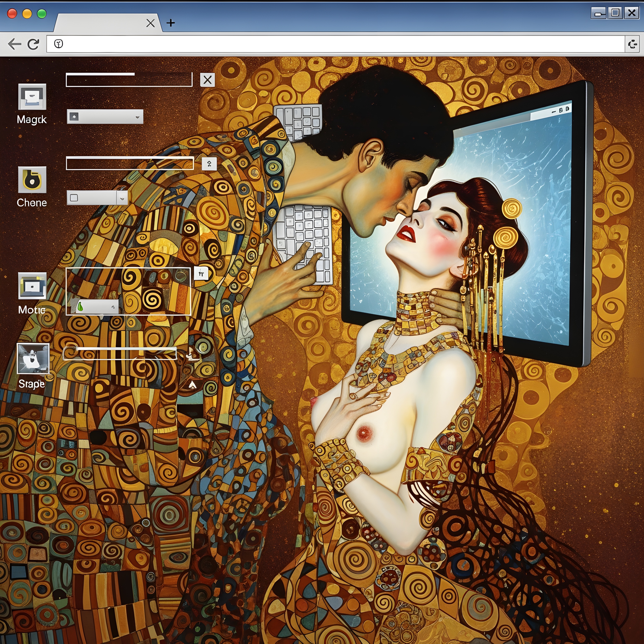Image resolution: width=644 pixels, height=644 pixels.
Task: Expand the dropdown under the top text field
Action: [105, 117]
